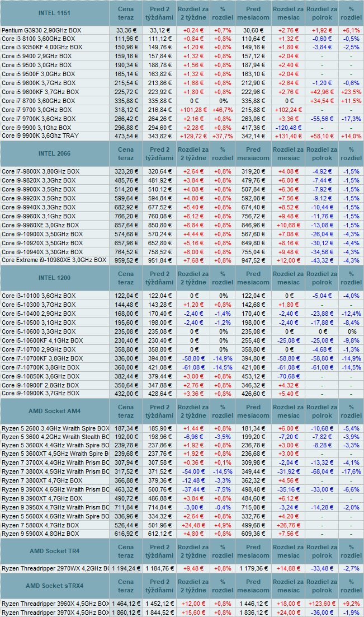
Task: Click 'Pred 2 týždňami' header in AMD AM4 table
Action: 159,411
